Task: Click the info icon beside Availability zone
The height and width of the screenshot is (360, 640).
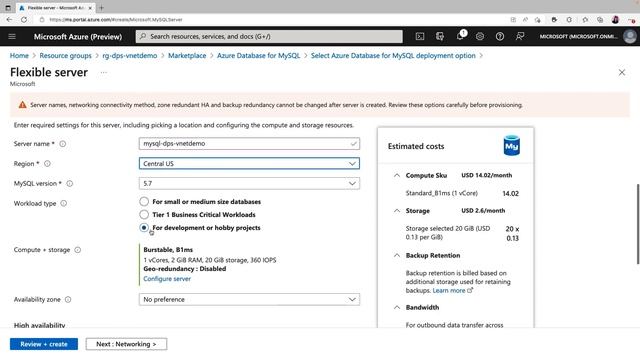Action: [x=68, y=300]
